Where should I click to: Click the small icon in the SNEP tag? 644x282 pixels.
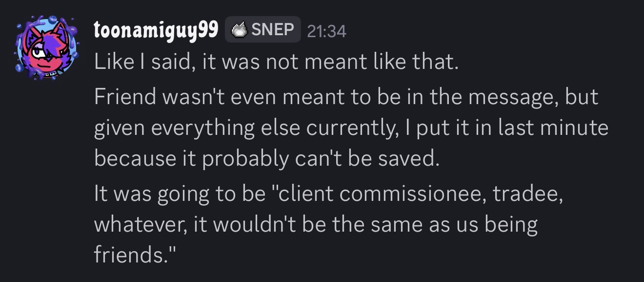(240, 30)
